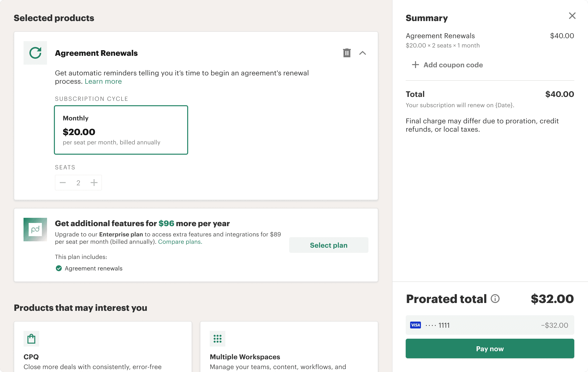Choose Select plan for Enterprise
Viewport: 588px width, 372px height.
tap(329, 245)
